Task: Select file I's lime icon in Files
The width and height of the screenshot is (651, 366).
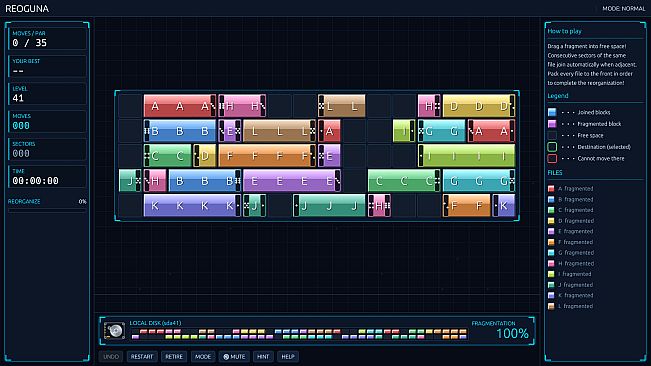Action: point(551,274)
